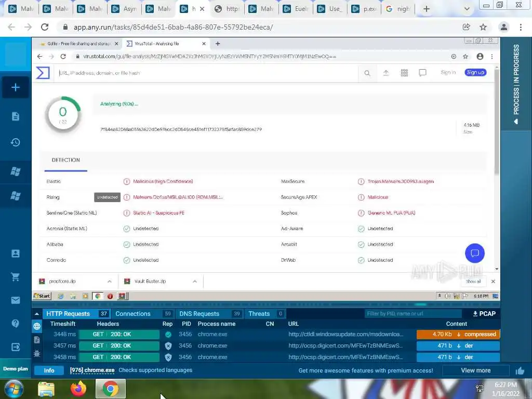The image size is (532, 399).
Task: Click the Start button inside the VM
Action: (42, 296)
